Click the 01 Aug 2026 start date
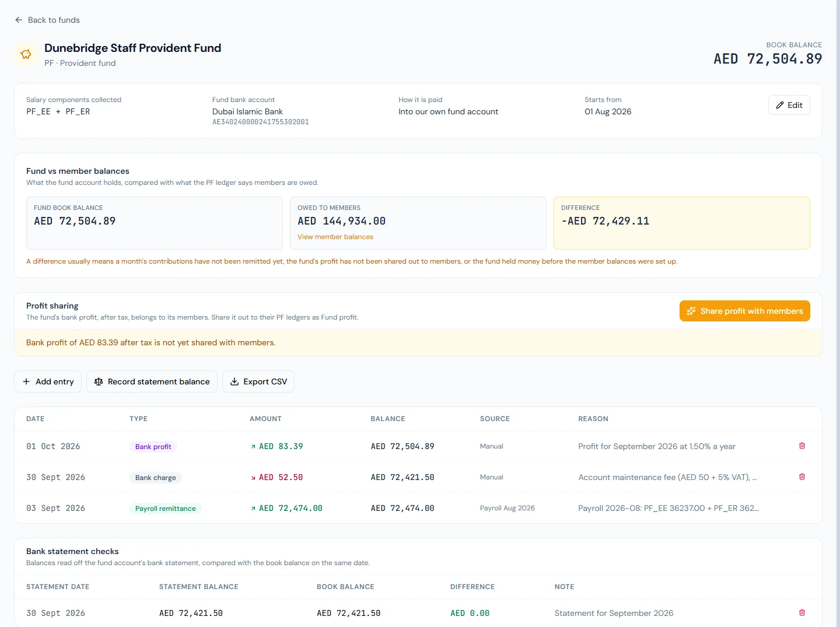 (608, 111)
